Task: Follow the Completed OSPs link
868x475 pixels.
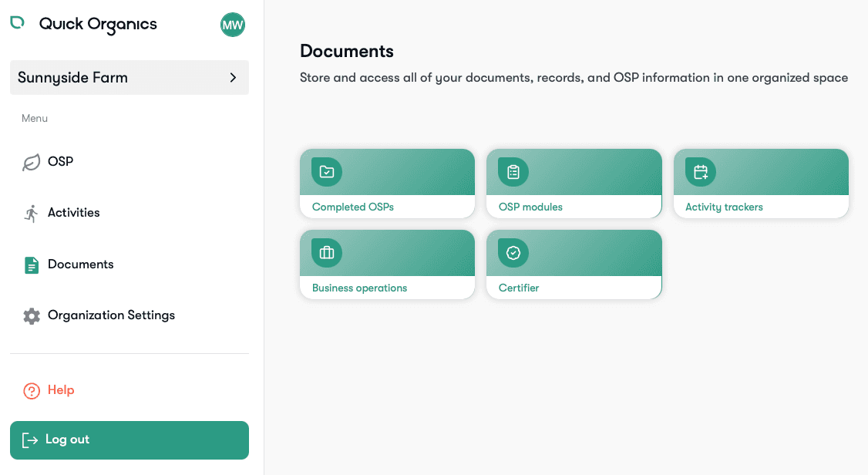Action: pyautogui.click(x=353, y=207)
